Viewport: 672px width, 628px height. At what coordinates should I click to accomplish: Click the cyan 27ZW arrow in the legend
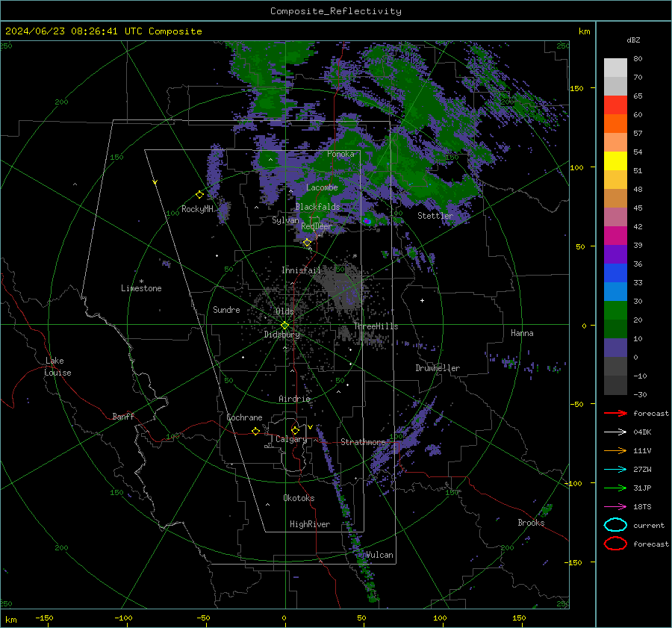click(x=615, y=470)
